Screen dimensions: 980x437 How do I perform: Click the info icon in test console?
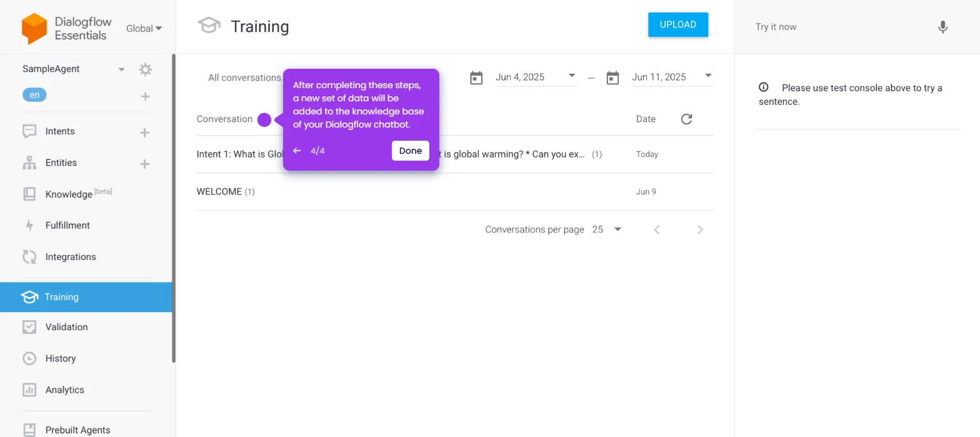[764, 88]
